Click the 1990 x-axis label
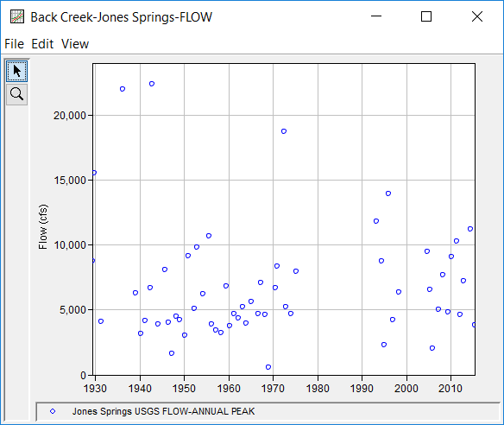Viewport: 504px width, 425px height. (x=362, y=389)
